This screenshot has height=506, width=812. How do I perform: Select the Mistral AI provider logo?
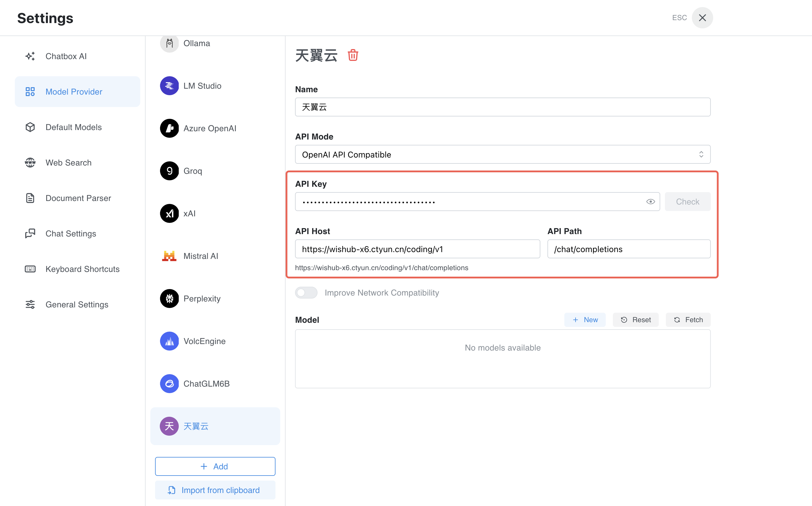point(169,256)
